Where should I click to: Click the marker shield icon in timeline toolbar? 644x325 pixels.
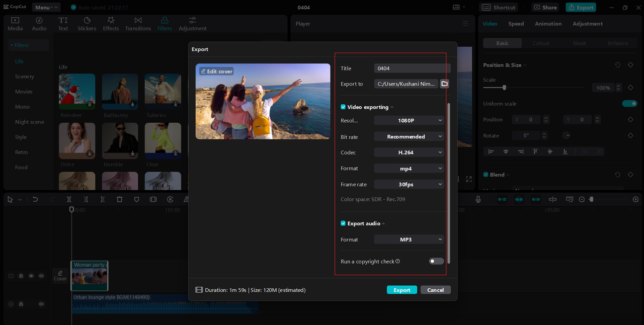136,200
